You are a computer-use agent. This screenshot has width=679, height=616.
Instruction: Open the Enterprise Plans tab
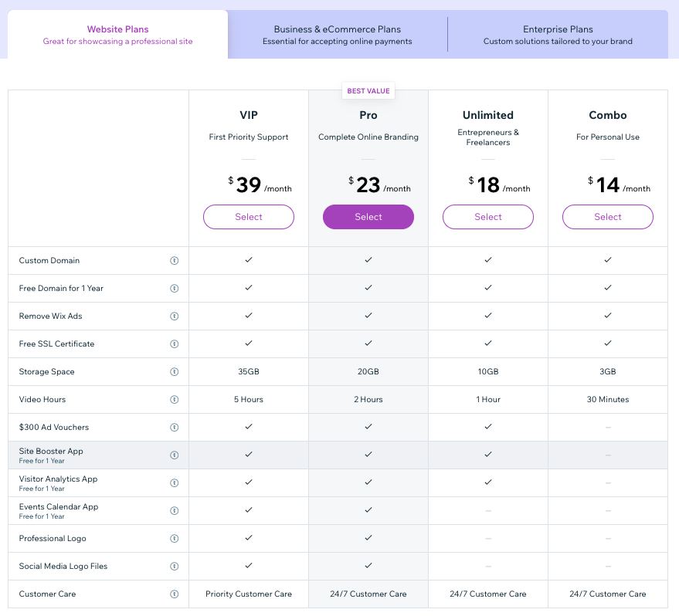point(558,35)
